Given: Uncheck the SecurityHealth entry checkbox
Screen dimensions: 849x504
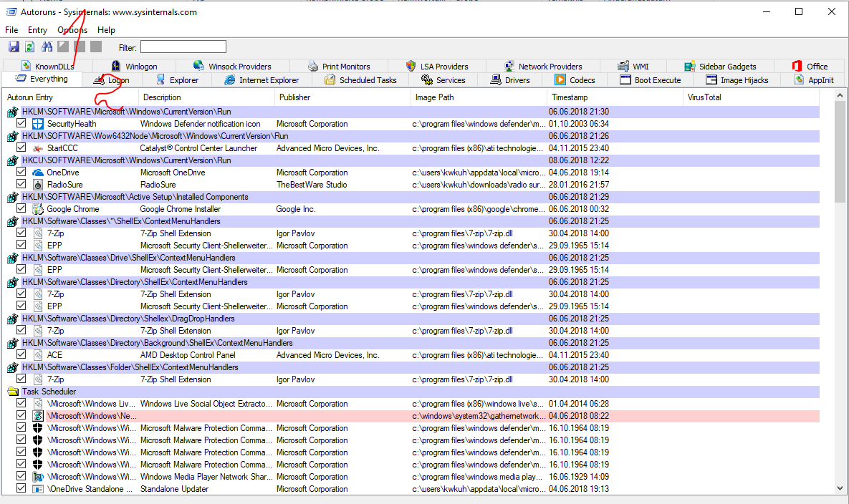Looking at the screenshot, I should click(21, 123).
